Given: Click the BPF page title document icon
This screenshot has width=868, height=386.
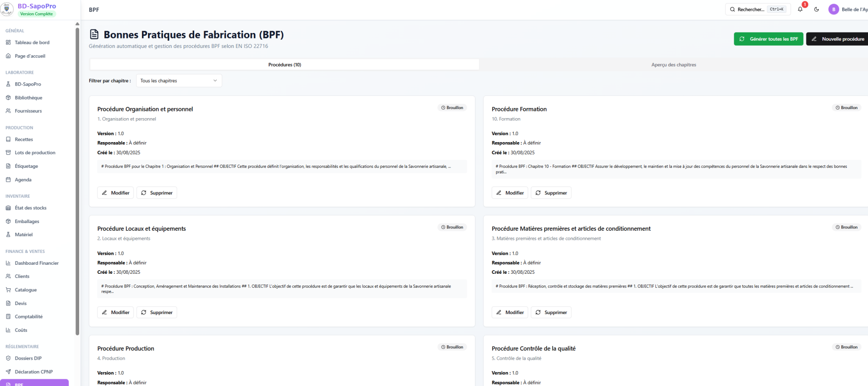Looking at the screenshot, I should 94,34.
